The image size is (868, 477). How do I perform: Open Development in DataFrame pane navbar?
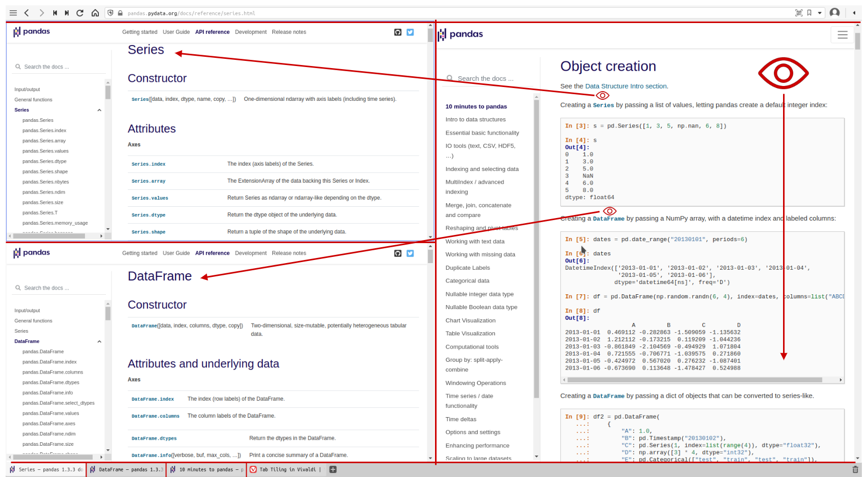click(251, 253)
